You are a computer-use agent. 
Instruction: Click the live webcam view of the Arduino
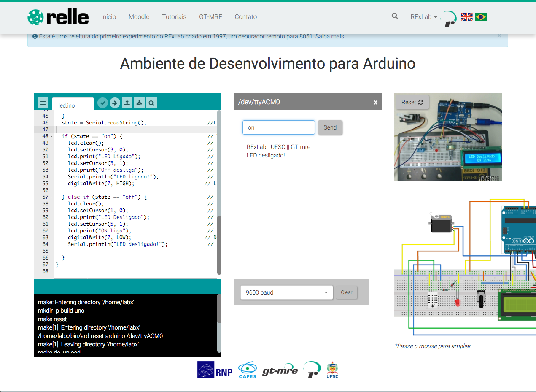(448, 138)
